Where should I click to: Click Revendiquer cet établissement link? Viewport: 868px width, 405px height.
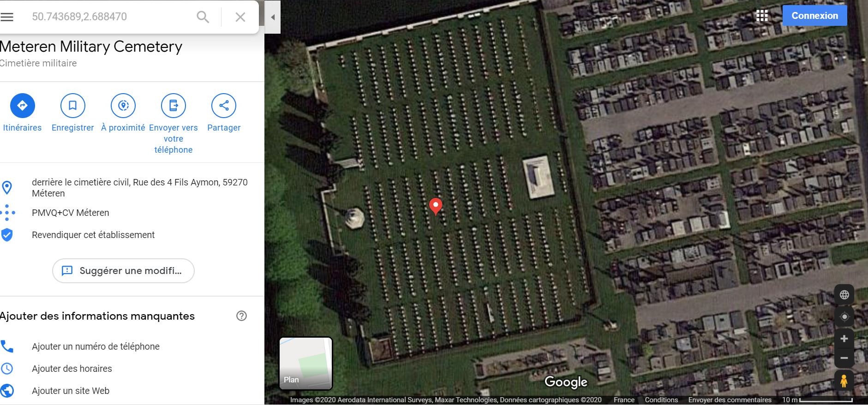[x=93, y=235]
